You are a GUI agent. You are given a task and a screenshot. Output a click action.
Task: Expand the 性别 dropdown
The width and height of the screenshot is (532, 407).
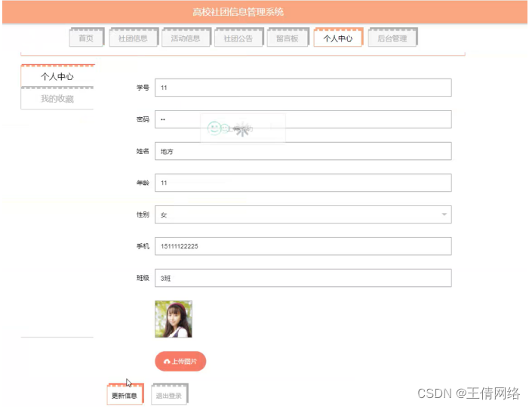[x=303, y=214]
